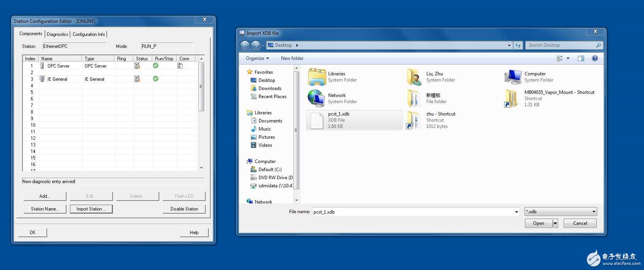Screen dimensions: 644x270
Task: Select Network system folder icon in file list
Action: click(316, 98)
